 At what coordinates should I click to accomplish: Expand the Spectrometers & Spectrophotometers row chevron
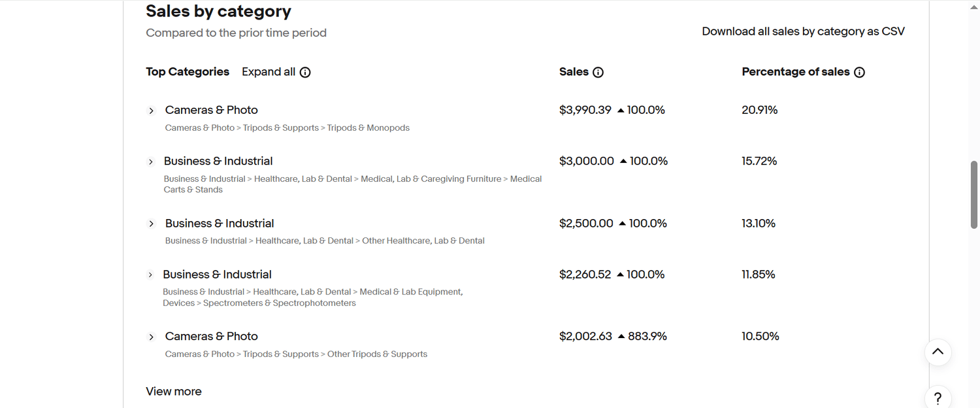point(150,275)
